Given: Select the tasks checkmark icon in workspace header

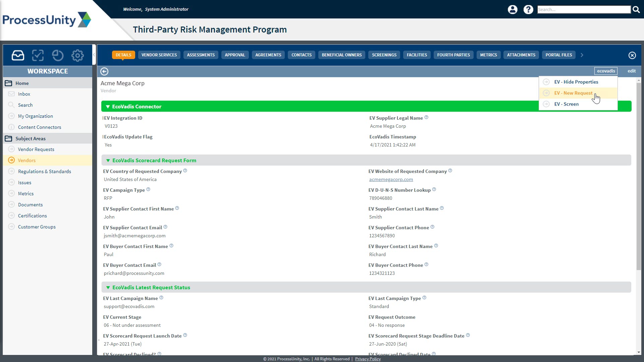Looking at the screenshot, I should click(38, 55).
